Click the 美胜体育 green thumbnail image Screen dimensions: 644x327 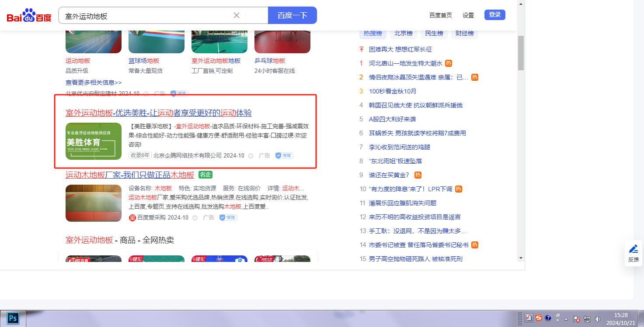coord(94,141)
